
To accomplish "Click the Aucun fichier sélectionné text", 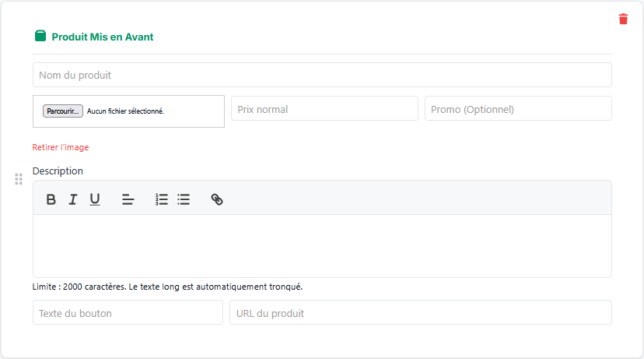I will 125,111.
